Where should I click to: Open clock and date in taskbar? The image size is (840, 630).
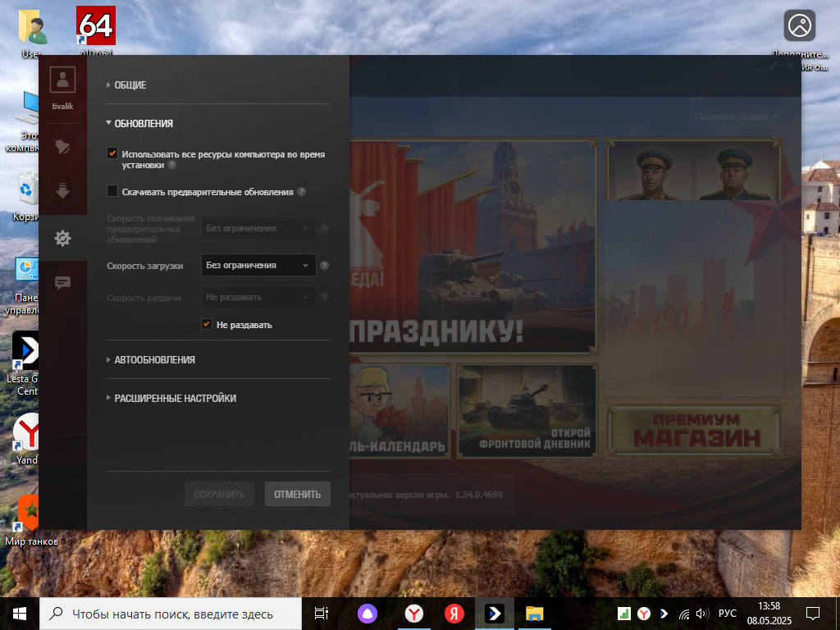769,614
